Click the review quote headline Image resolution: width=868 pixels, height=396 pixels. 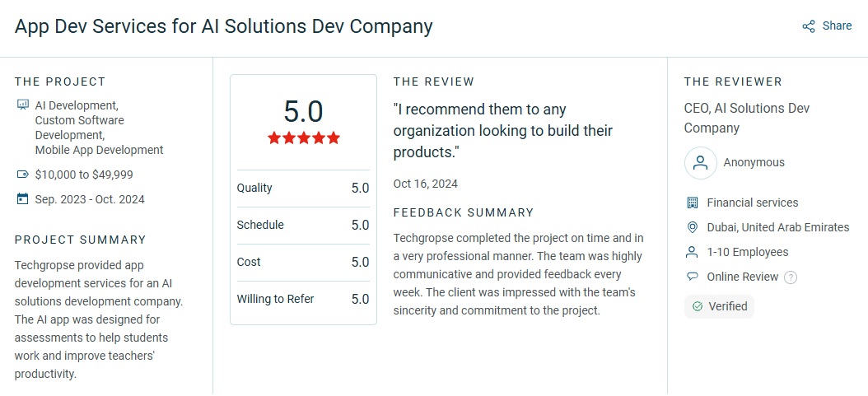tap(503, 131)
